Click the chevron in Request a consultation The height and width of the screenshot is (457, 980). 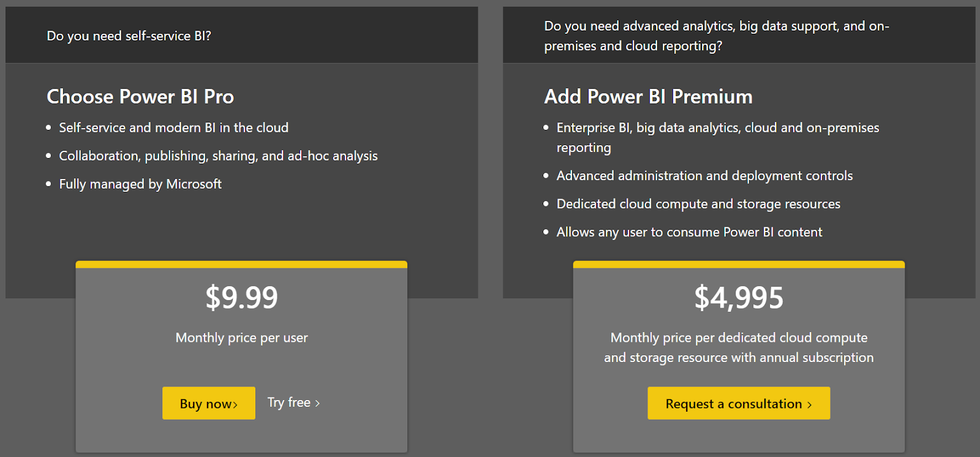pos(809,404)
